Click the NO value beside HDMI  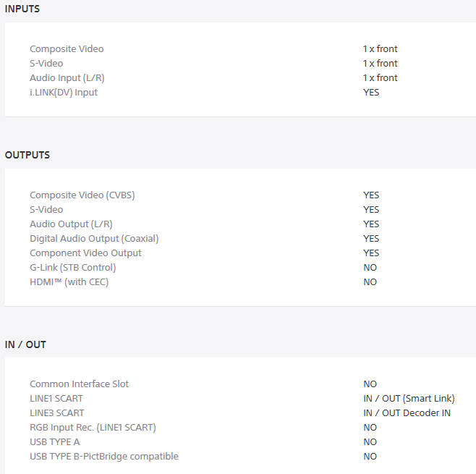[370, 282]
